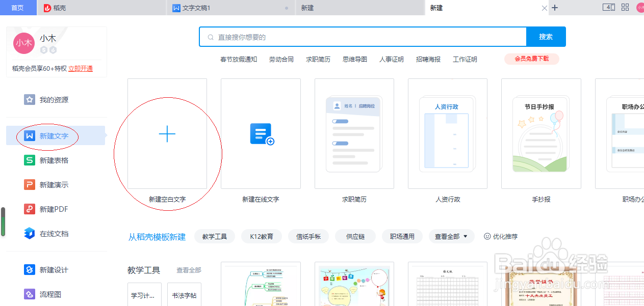Open the 求职简历 resume template thumbnail
The width and height of the screenshot is (644, 306).
(354, 133)
